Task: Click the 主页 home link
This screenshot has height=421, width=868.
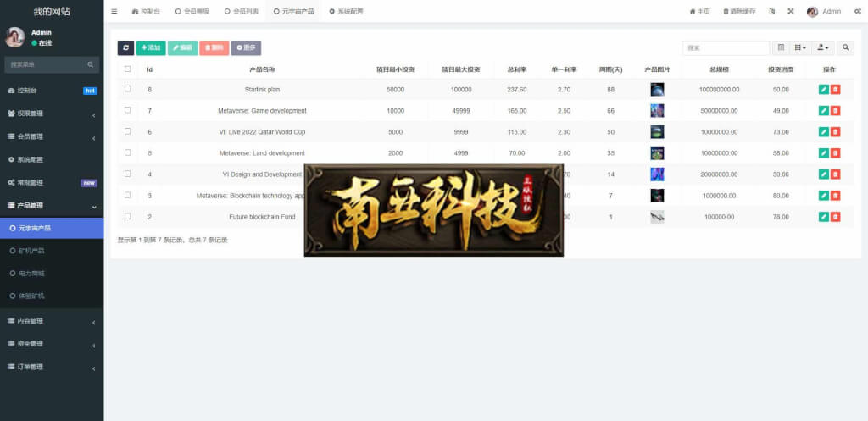Action: tap(699, 11)
